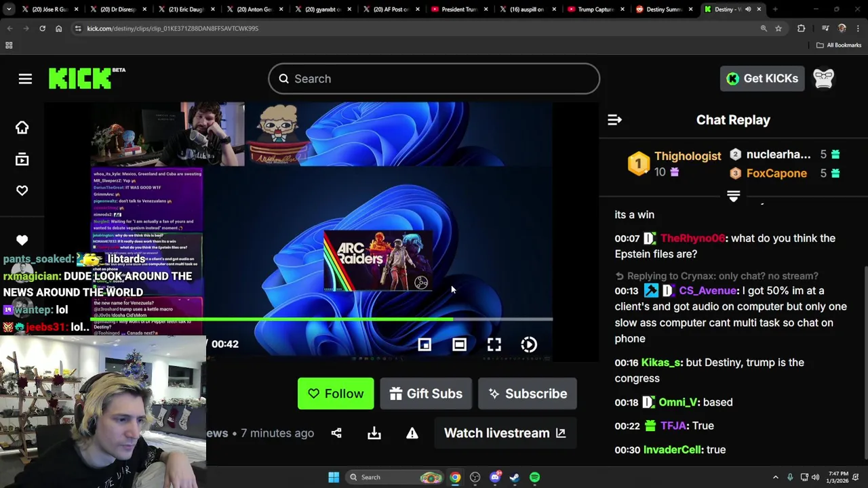Open Windows Start menu
The width and height of the screenshot is (868, 488).
(x=334, y=477)
